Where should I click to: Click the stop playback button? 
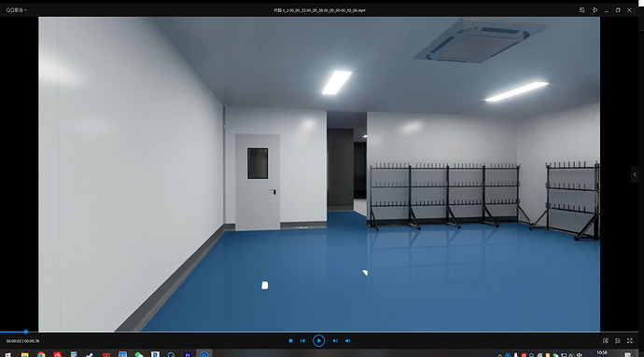[291, 340]
